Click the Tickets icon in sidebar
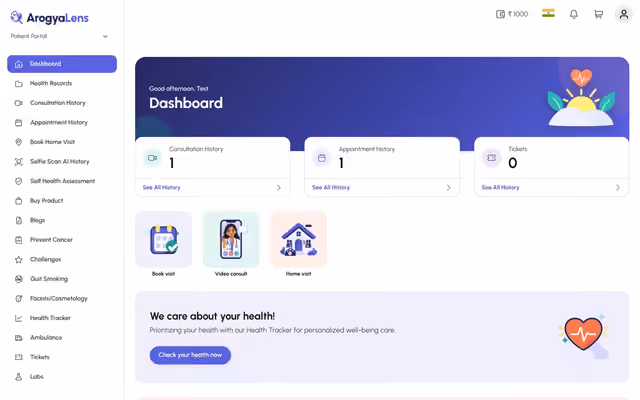Viewport: 640px width, 400px height. (18, 357)
